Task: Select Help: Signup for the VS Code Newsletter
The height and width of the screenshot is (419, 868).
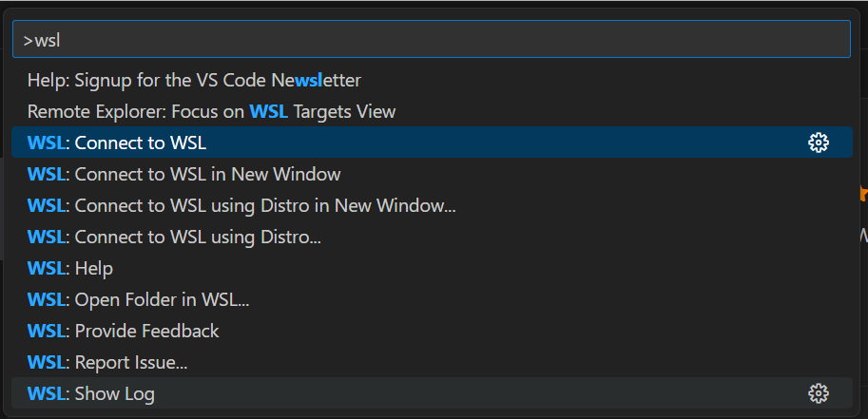Action: click(x=432, y=80)
